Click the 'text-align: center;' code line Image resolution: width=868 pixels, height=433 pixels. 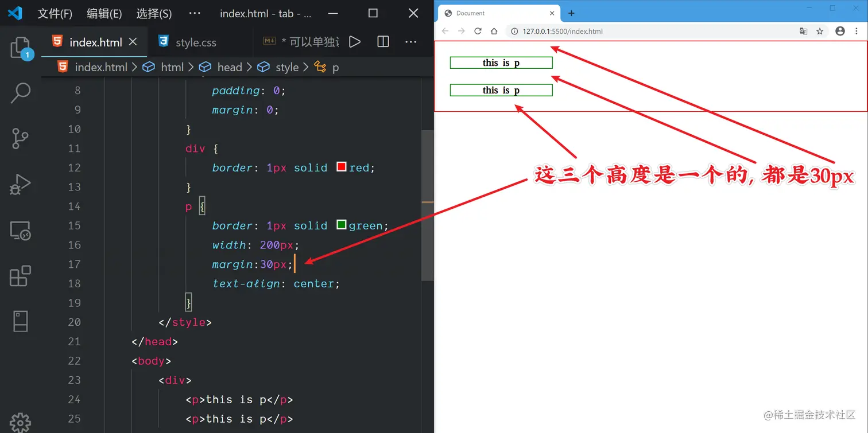coord(276,283)
